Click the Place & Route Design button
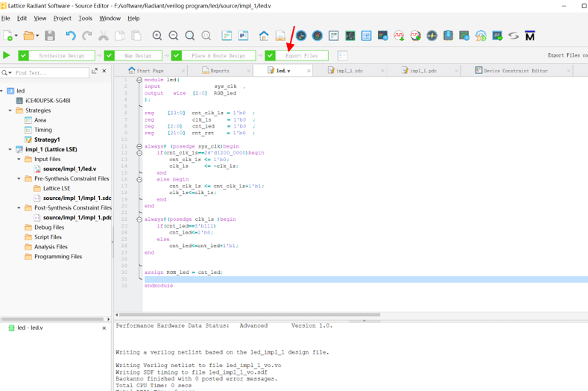This screenshot has height=391, width=588. point(218,55)
